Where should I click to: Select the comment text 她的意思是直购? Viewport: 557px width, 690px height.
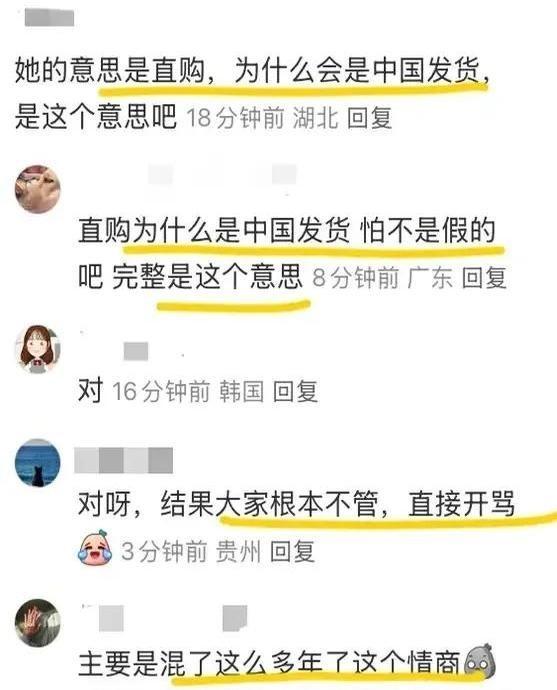point(110,70)
